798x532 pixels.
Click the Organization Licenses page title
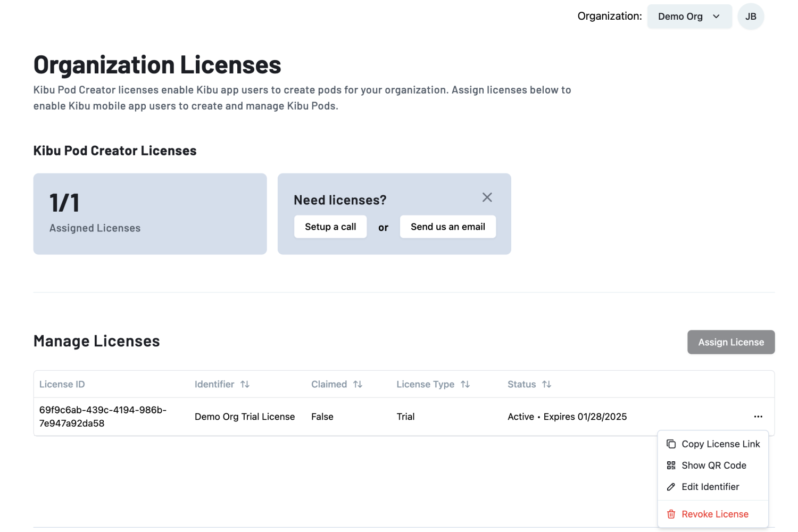pyautogui.click(x=157, y=65)
